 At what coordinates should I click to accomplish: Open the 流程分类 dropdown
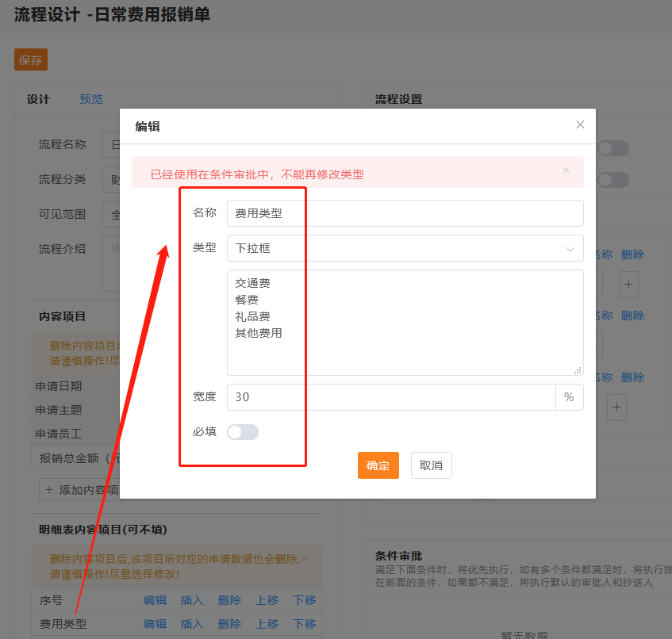111,179
